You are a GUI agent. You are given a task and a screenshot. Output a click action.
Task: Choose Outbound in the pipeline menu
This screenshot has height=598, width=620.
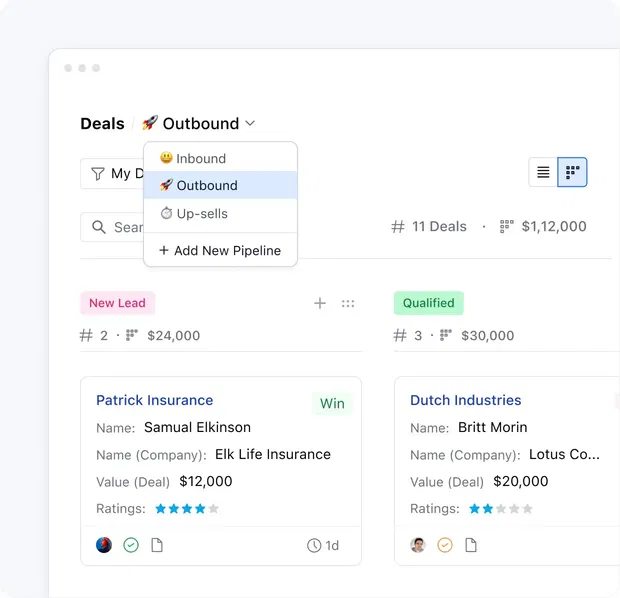click(220, 185)
